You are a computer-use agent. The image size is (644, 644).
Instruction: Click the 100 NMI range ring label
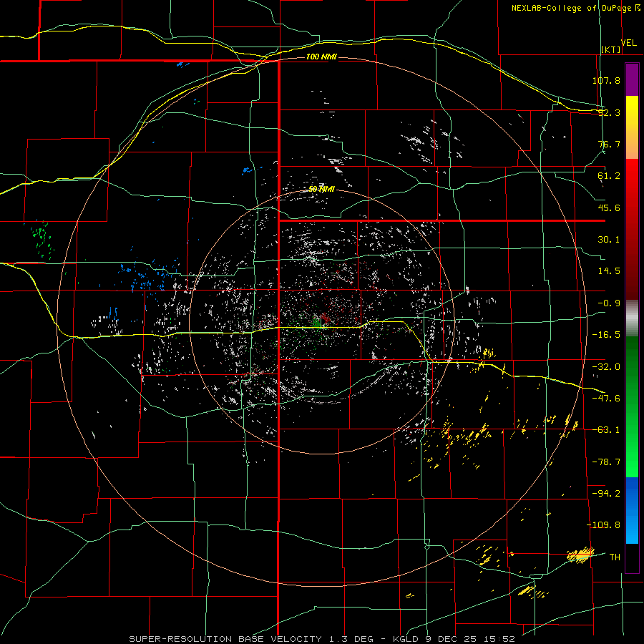321,57
